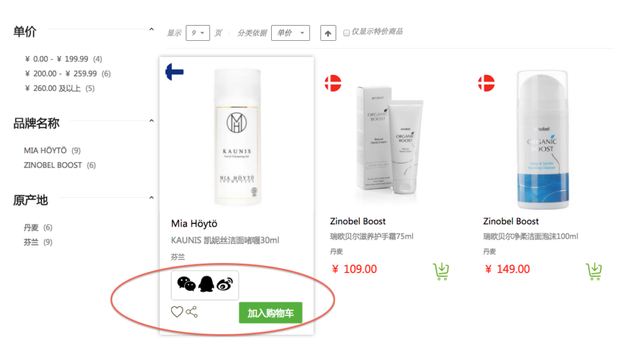Click the ascending sort arrow button
The width and height of the screenshot is (644, 341).
[x=328, y=33]
